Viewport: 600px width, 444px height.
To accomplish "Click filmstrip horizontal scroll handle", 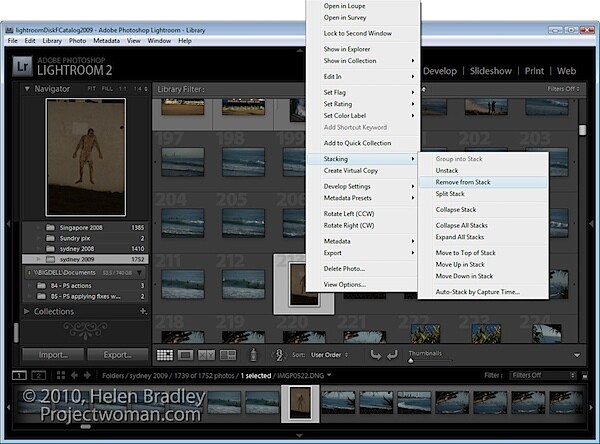I will (x=85, y=426).
